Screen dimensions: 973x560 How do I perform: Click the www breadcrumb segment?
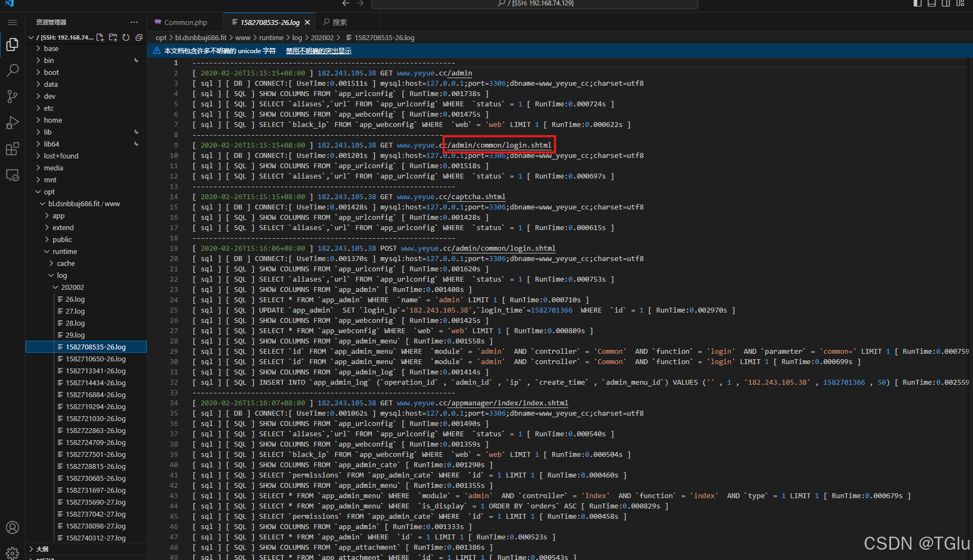coord(243,37)
